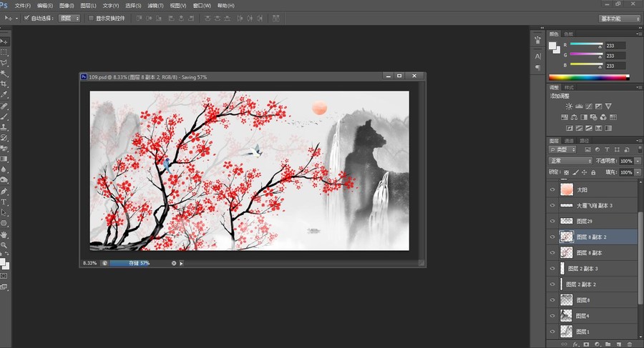Select the Rectangular Marquee tool

coord(4,53)
